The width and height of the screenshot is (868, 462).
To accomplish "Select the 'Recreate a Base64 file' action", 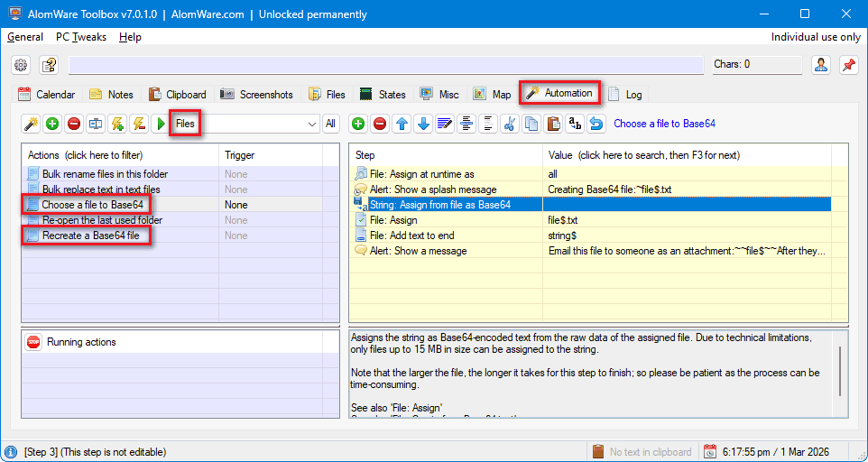I will click(90, 236).
